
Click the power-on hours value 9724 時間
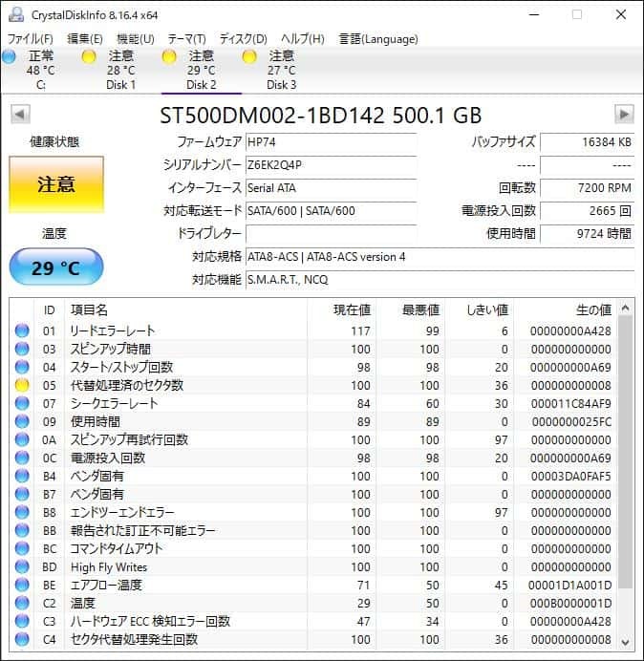click(x=587, y=233)
